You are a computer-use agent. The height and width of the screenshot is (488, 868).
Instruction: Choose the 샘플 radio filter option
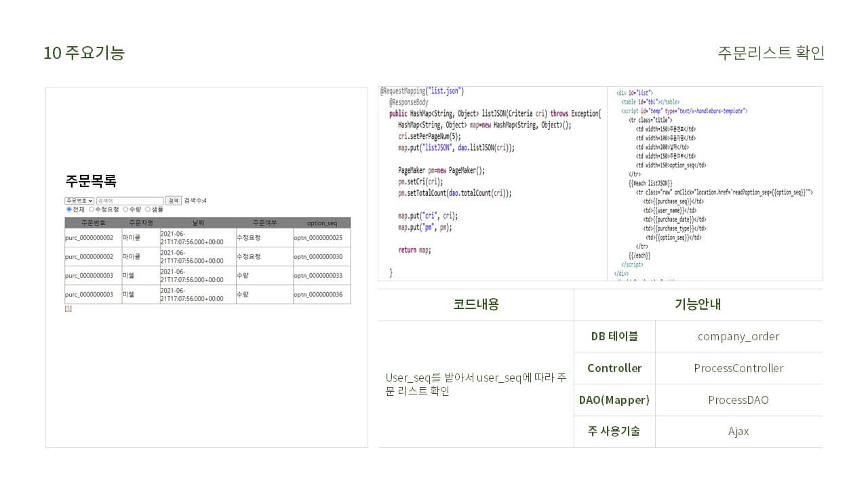coord(148,209)
